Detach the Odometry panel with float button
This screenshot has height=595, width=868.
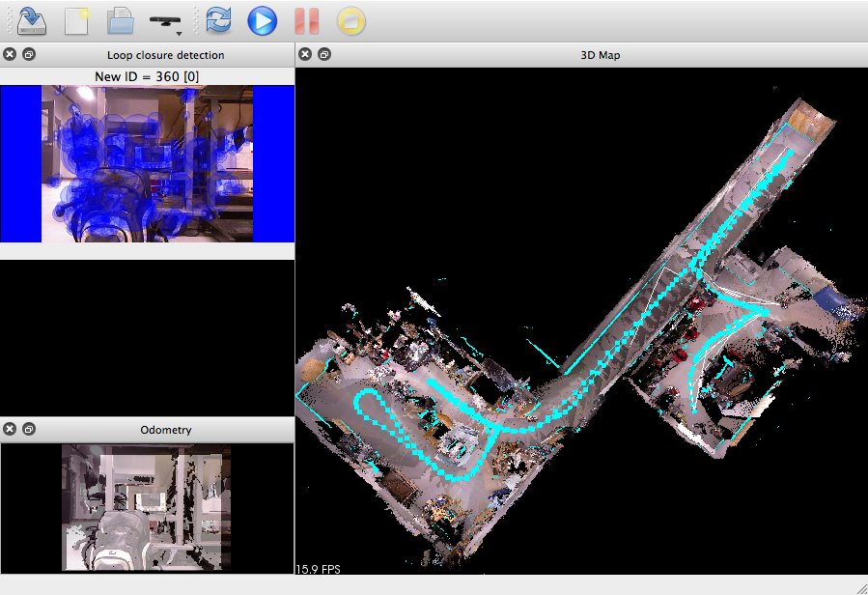pos(29,430)
